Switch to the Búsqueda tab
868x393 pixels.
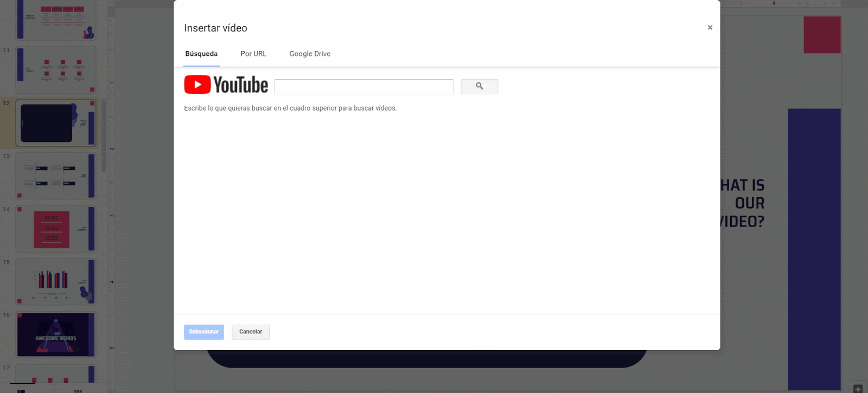(x=201, y=54)
